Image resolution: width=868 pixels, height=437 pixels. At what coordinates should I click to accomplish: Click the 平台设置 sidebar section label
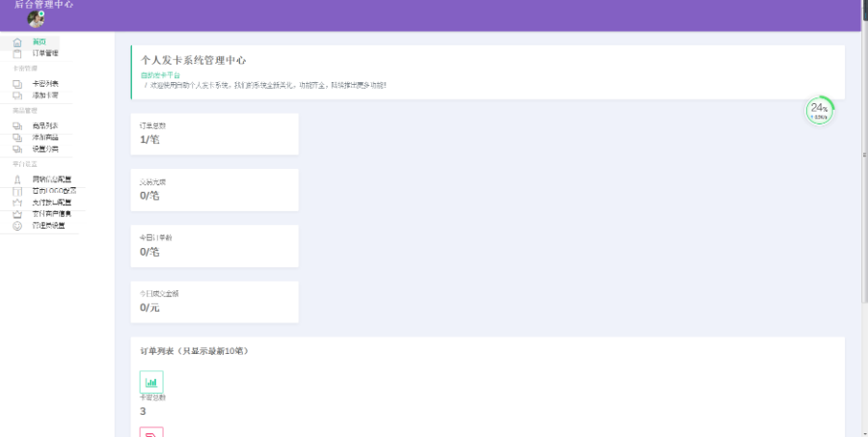tap(25, 164)
